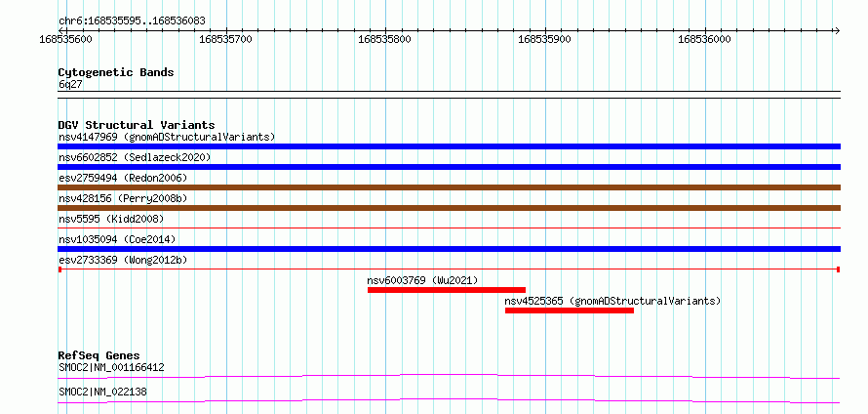Click the SMOC2|NM_022138 gene label
The height and width of the screenshot is (414, 868).
point(102,392)
